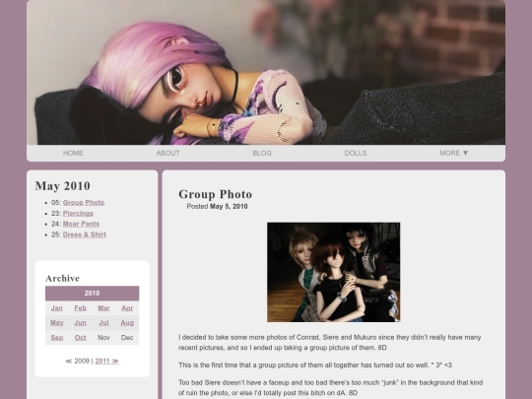This screenshot has width=532, height=399.
Task: View August 2010 archive
Action: [x=127, y=323]
